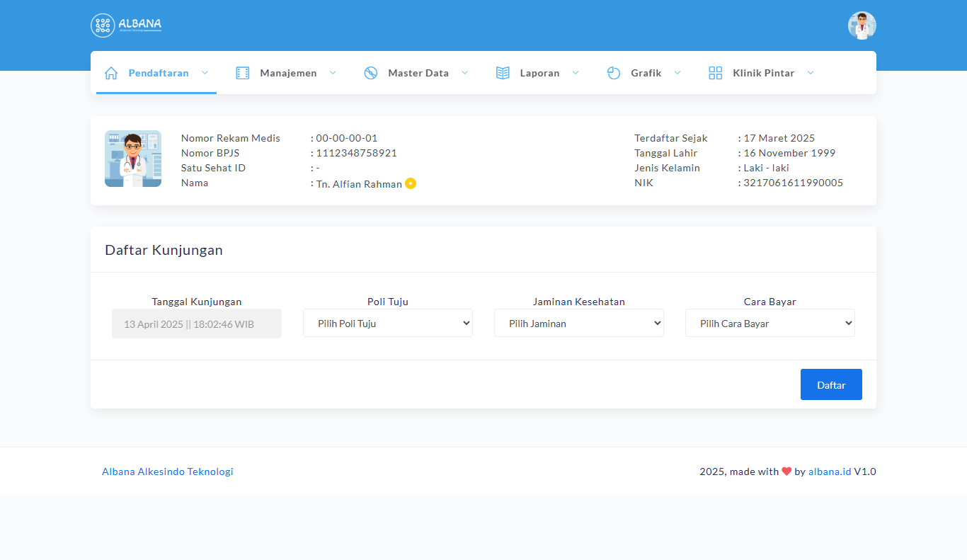Image resolution: width=967 pixels, height=560 pixels.
Task: Click the Klinik Pintar grid icon
Action: tap(716, 73)
